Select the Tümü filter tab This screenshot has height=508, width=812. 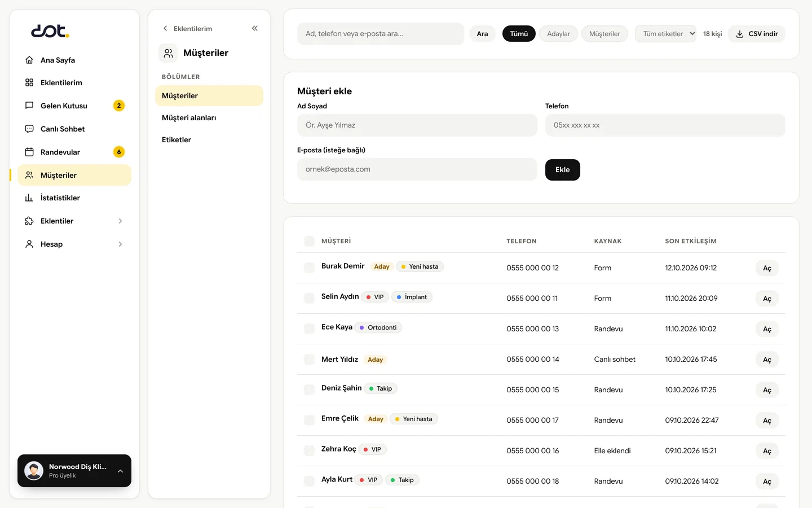[x=519, y=34]
